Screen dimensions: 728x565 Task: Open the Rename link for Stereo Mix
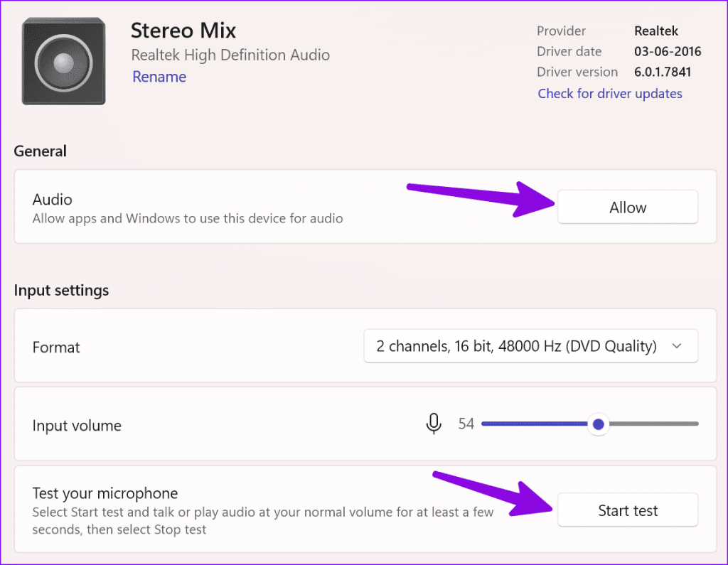(x=159, y=77)
